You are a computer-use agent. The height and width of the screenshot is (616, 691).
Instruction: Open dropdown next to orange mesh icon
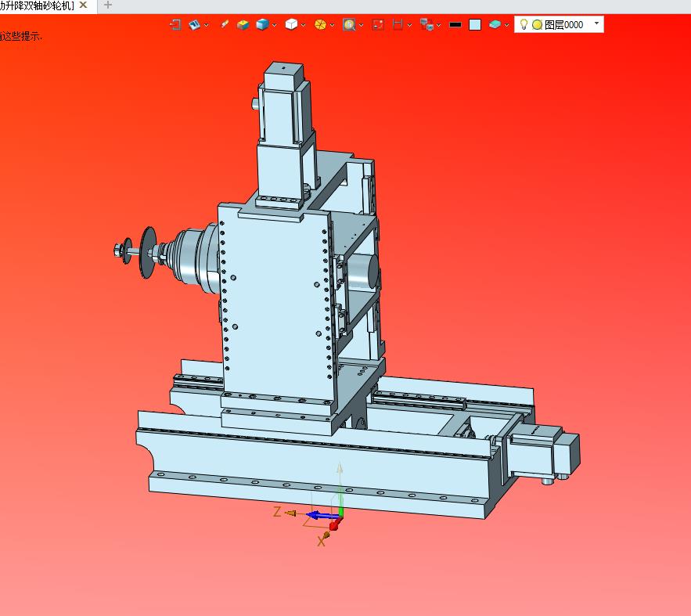(332, 25)
